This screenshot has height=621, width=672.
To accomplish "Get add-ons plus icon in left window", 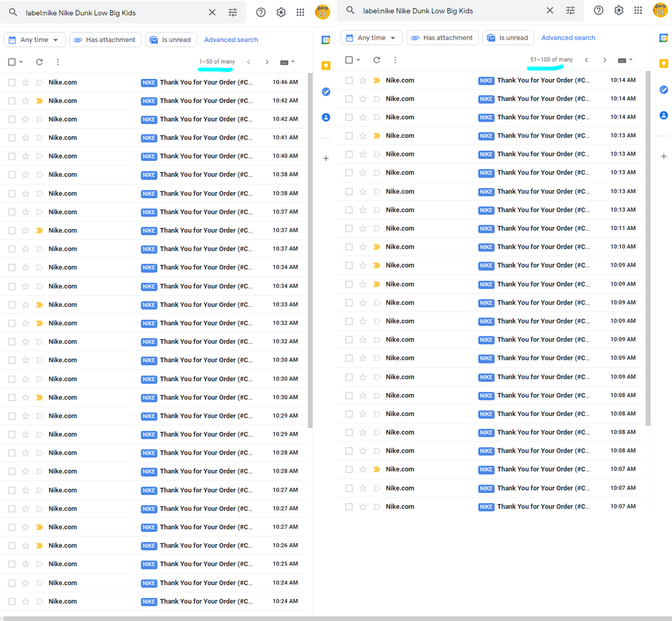I will click(x=326, y=158).
